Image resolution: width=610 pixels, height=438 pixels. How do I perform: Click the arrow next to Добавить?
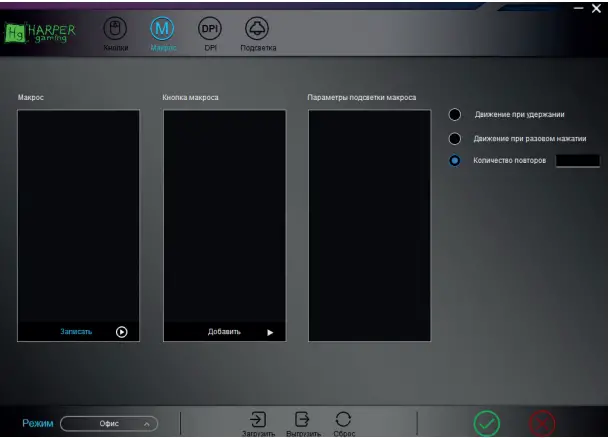(x=270, y=332)
